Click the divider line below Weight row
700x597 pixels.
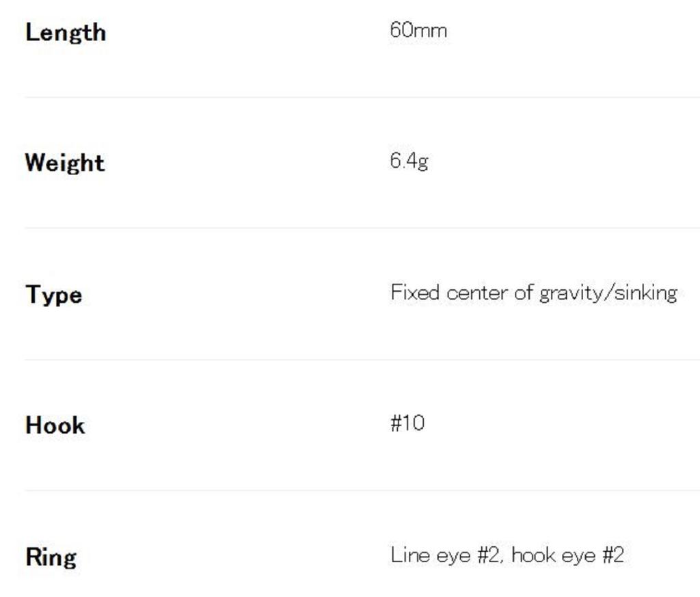tap(362, 228)
